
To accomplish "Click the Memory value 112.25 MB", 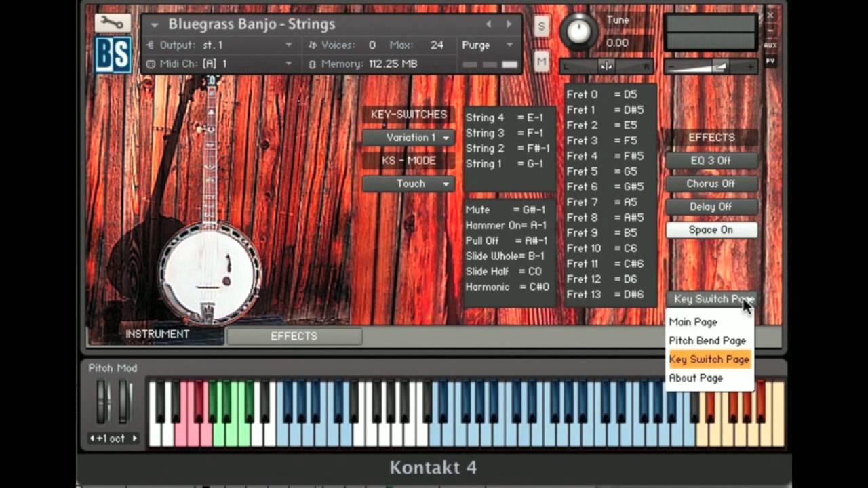I will [393, 64].
